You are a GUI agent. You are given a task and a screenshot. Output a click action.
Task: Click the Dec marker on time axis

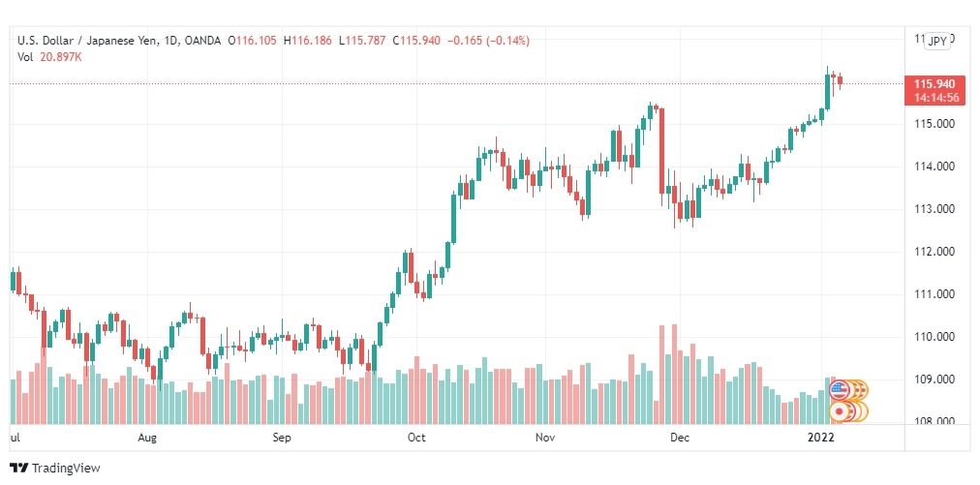pos(680,438)
